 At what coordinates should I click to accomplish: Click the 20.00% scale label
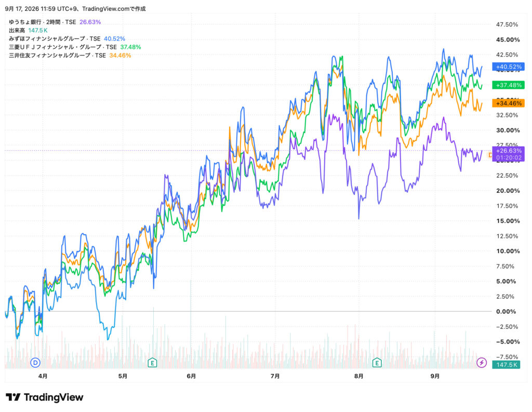(508, 191)
